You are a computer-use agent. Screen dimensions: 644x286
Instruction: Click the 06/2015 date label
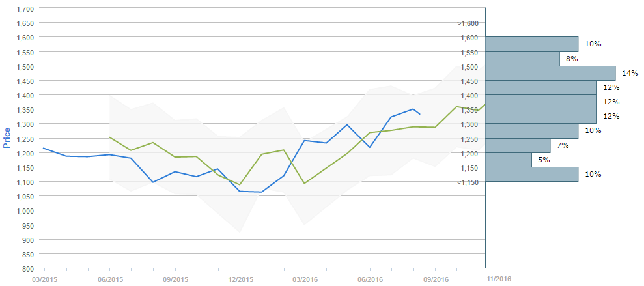[109, 279]
